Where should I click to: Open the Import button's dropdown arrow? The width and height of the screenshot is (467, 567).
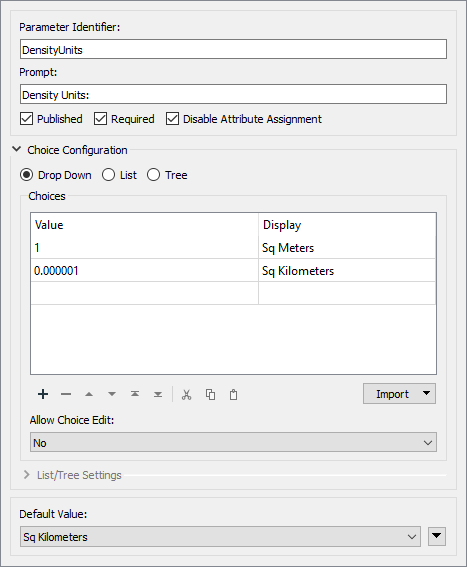pyautogui.click(x=426, y=393)
